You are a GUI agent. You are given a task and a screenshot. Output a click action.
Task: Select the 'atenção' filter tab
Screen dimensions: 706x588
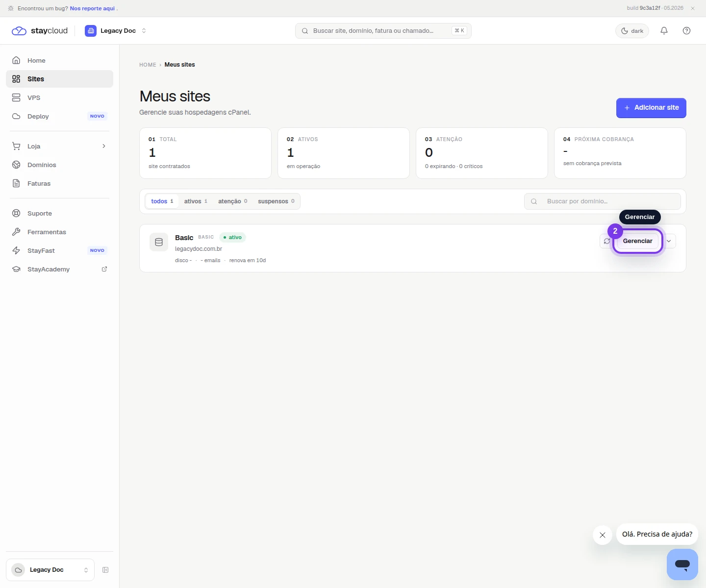point(232,201)
